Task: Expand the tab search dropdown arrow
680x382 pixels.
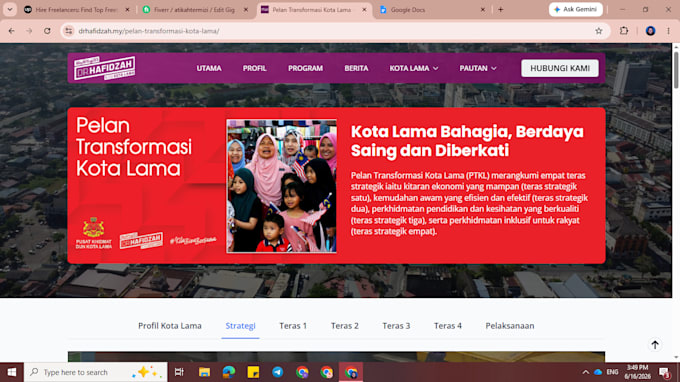Action: [x=10, y=10]
